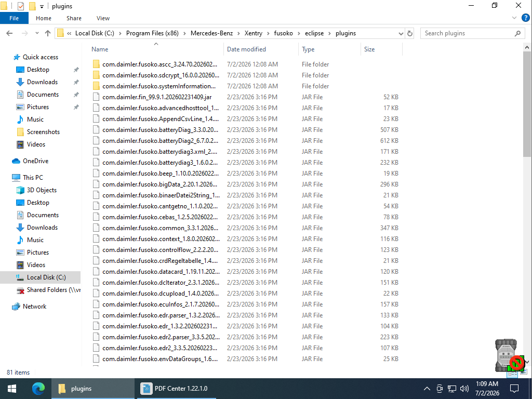Click the Xentry diagnostic device overlay icon

509,355
